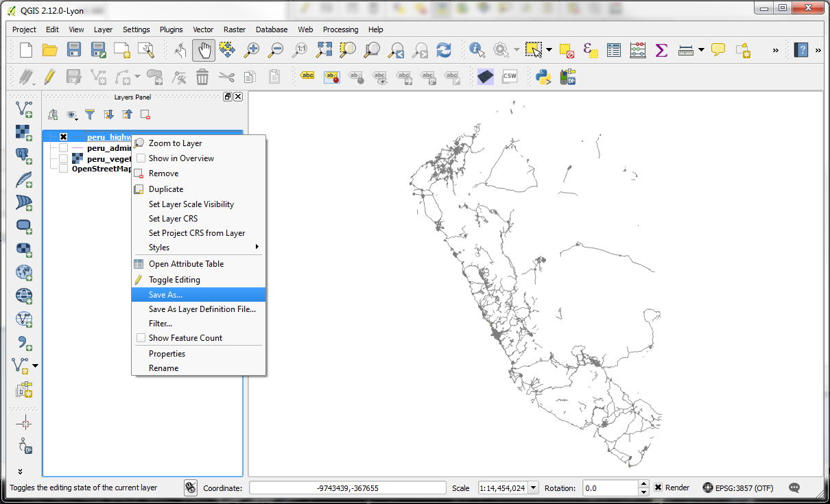Click the Save Project icon
The width and height of the screenshot is (830, 504).
coord(73,50)
